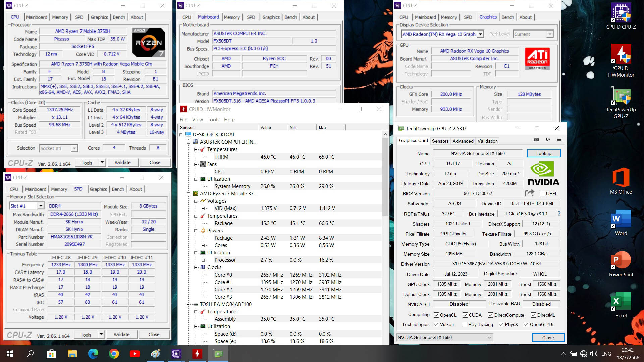Click the Sensor column header in HWMonitor
This screenshot has width=644, height=362.
[218, 127]
